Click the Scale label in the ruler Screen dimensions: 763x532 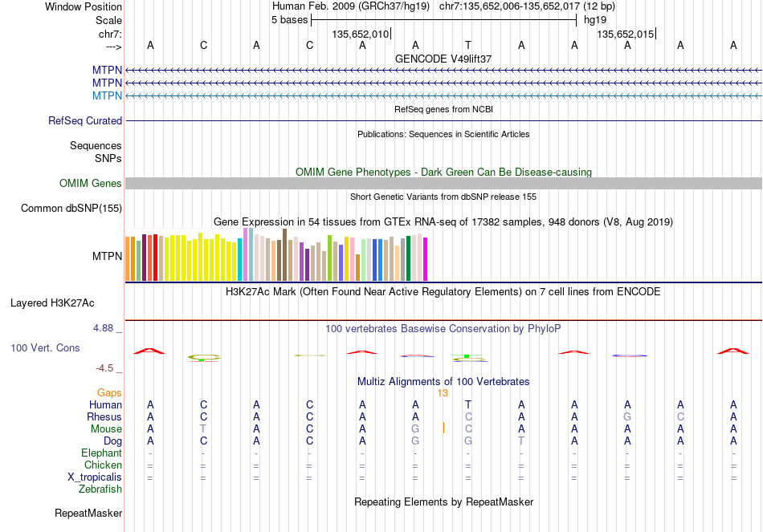[108, 20]
